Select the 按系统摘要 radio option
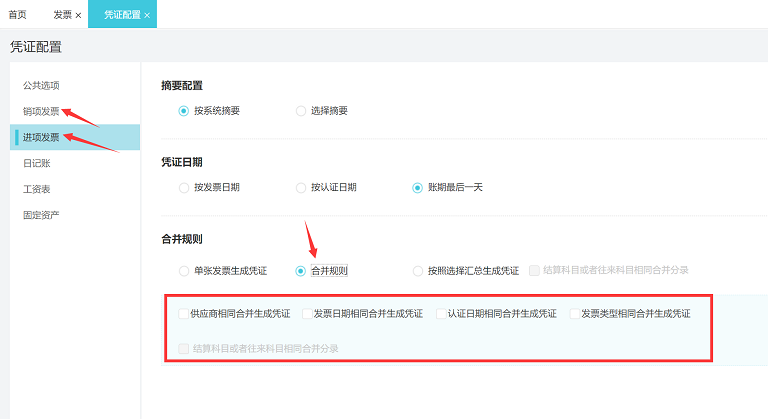This screenshot has width=768, height=419. 184,111
